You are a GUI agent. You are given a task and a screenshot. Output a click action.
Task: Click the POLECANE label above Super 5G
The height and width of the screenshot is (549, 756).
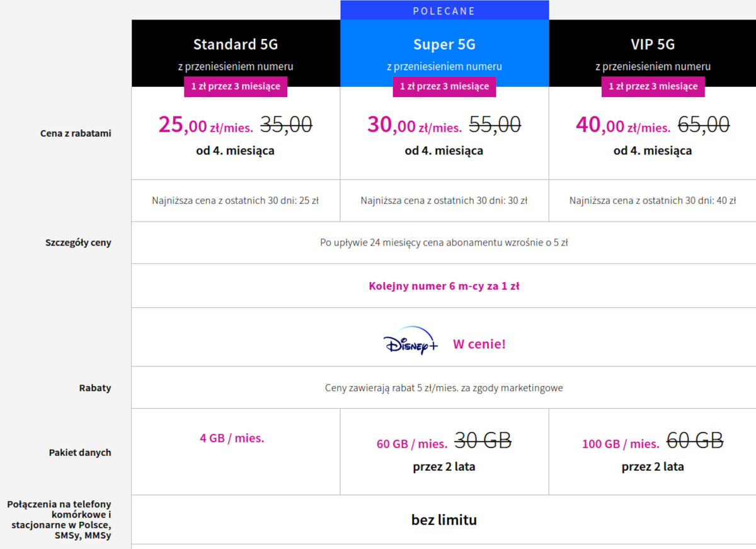coord(444,11)
